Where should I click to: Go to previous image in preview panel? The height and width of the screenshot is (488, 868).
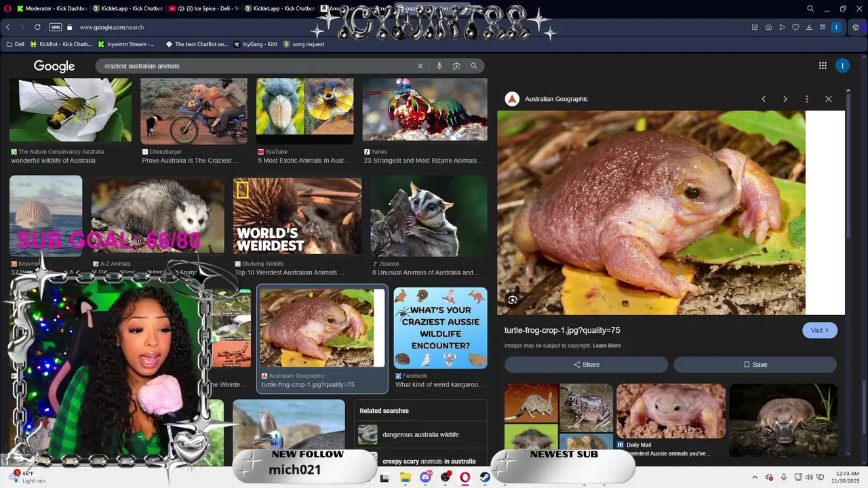click(764, 99)
